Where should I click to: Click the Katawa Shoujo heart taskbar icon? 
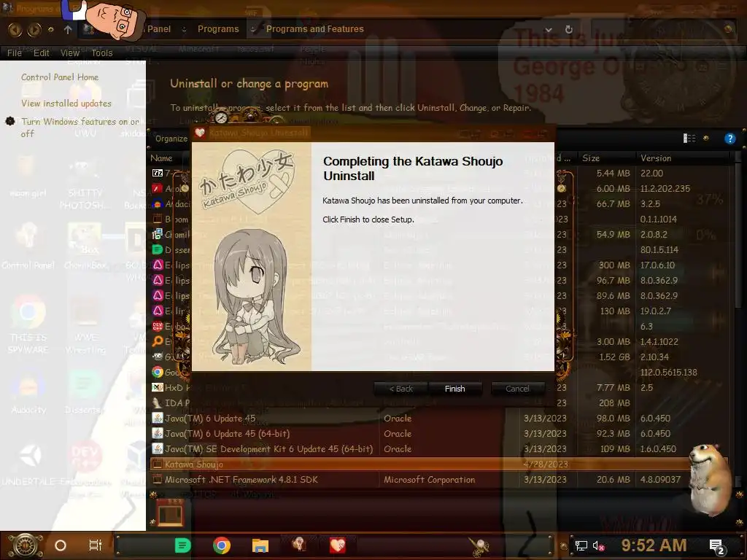[337, 545]
